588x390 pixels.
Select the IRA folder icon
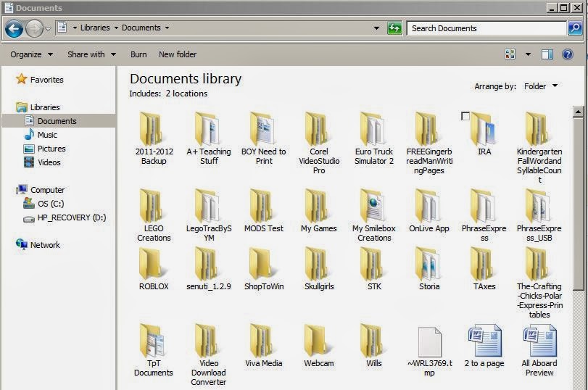(484, 129)
